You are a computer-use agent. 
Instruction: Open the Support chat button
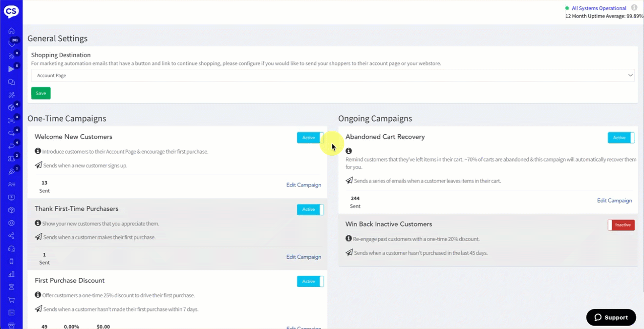611,317
